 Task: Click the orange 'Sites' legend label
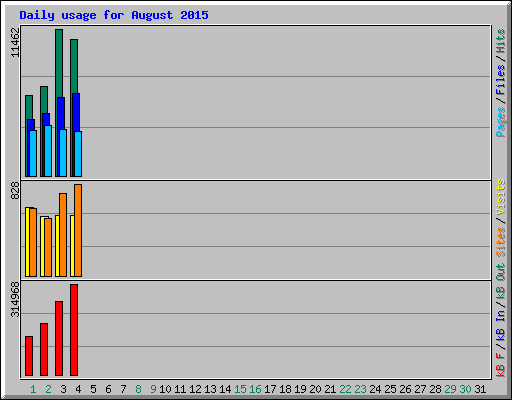pyautogui.click(x=500, y=242)
